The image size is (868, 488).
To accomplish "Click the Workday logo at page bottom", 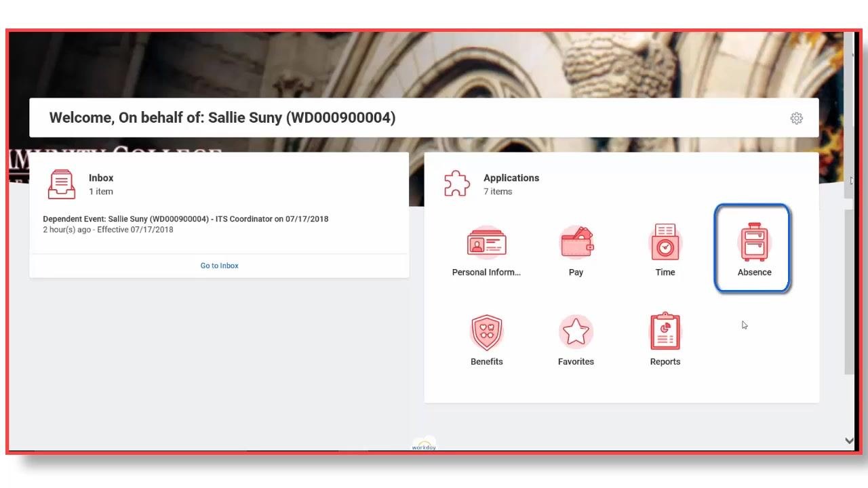I will coord(424,445).
